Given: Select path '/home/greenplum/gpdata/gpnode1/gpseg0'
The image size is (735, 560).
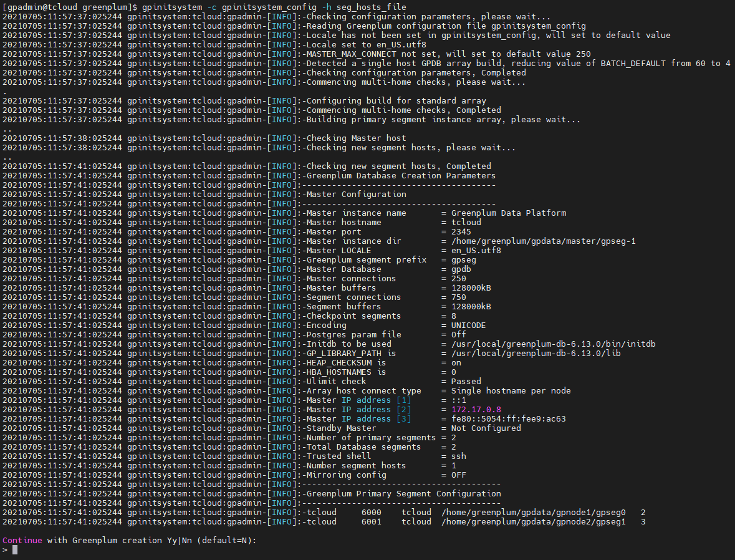Looking at the screenshot, I should pos(534,513).
